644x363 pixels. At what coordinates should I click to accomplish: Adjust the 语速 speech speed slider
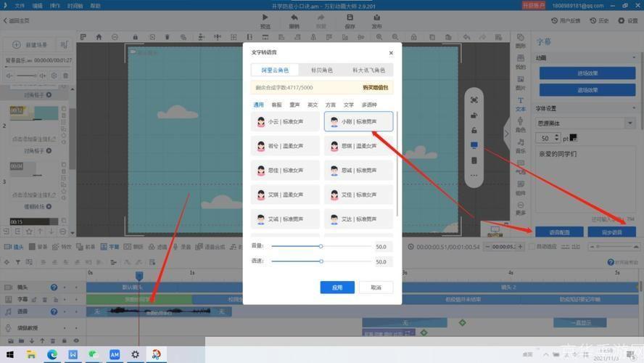coord(321,261)
